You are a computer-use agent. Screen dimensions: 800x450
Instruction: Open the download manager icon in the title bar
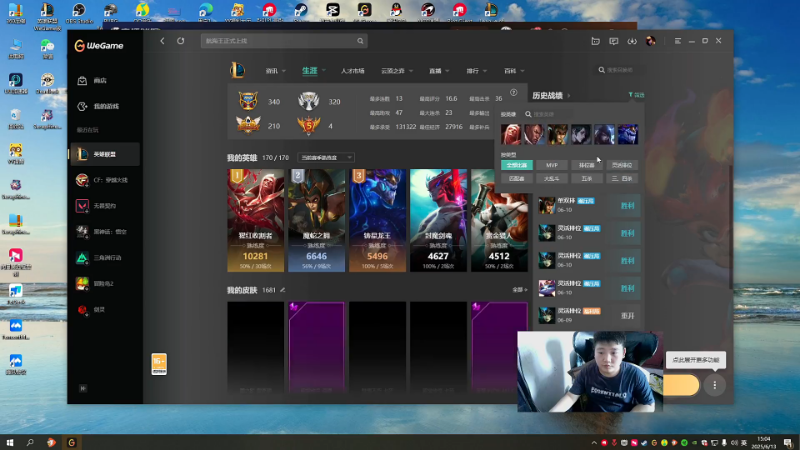point(632,41)
